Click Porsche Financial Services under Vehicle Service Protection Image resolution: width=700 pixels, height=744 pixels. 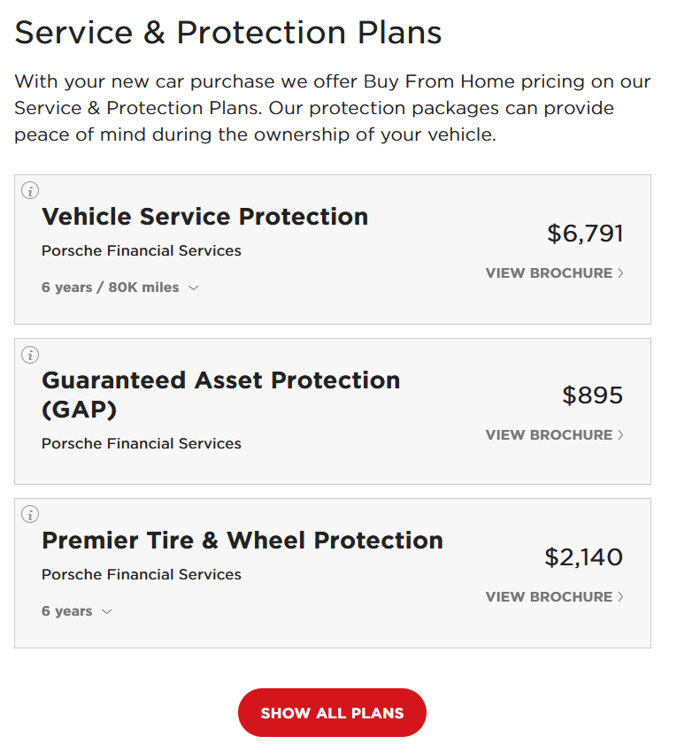click(x=142, y=250)
